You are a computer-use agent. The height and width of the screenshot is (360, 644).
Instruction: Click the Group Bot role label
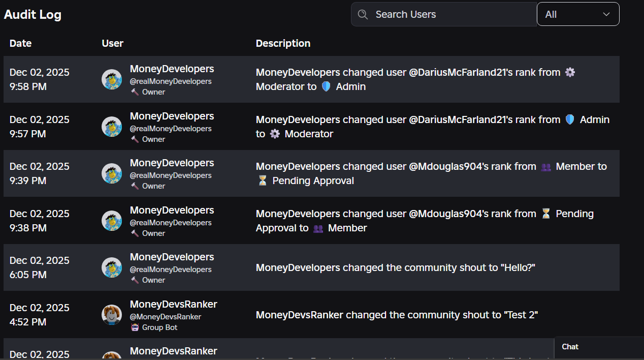[160, 327]
